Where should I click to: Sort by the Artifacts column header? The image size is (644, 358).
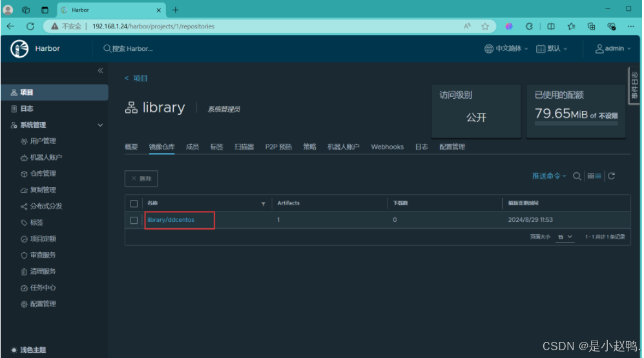coord(288,203)
